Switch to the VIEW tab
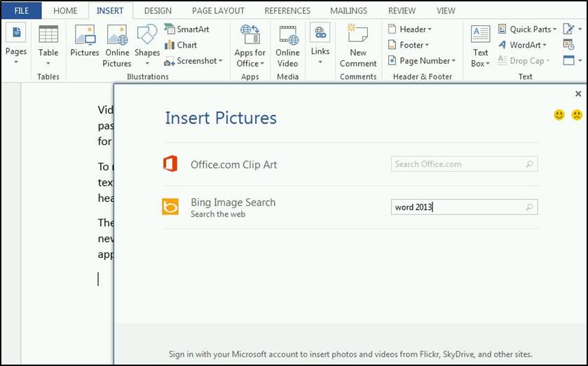 (x=446, y=11)
